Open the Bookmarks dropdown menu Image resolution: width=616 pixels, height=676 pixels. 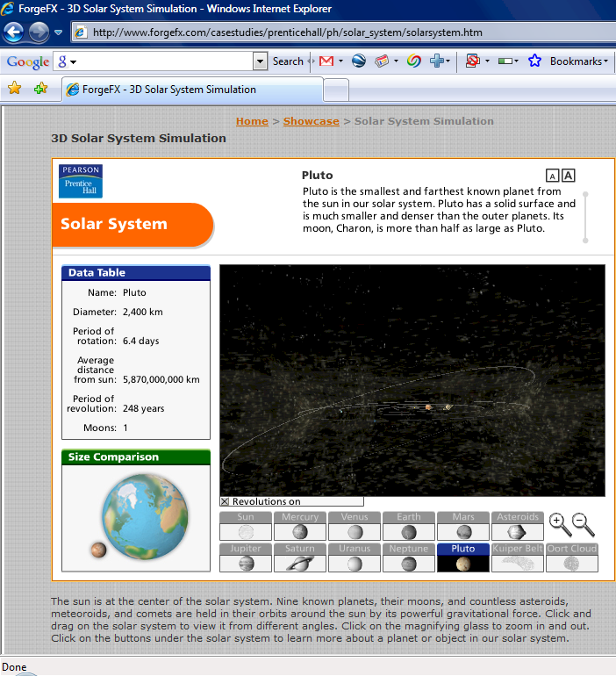click(x=579, y=61)
